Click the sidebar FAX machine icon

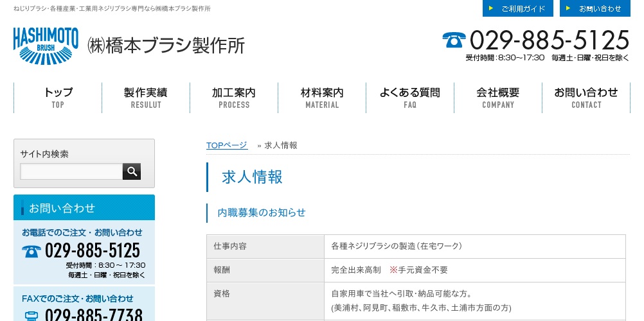(31, 315)
